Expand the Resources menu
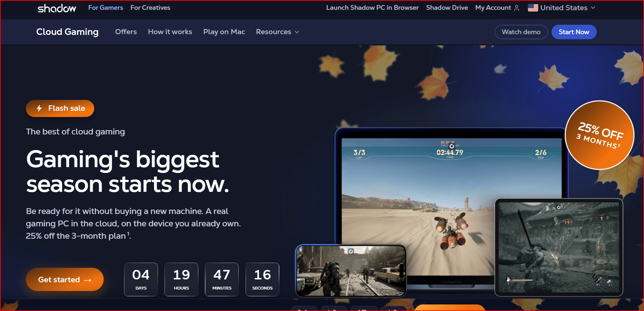644x311 pixels. pos(278,32)
